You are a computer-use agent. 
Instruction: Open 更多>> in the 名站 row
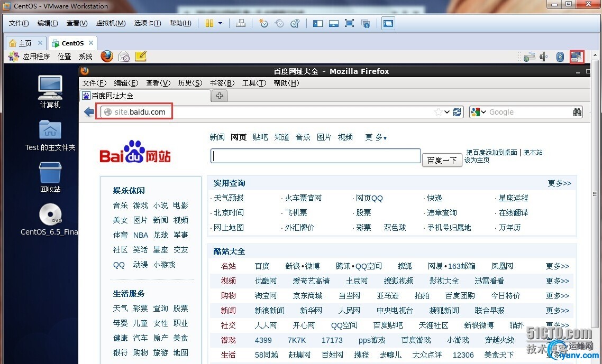(558, 266)
